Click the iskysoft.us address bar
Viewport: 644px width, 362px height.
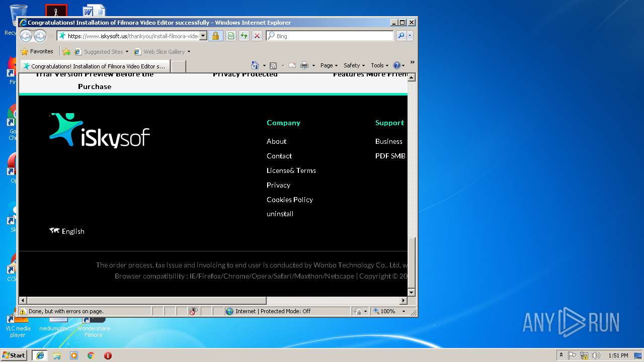point(129,36)
